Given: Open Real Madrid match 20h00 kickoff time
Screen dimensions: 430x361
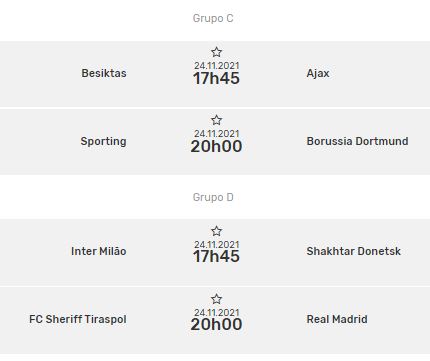Looking at the screenshot, I should (216, 324).
